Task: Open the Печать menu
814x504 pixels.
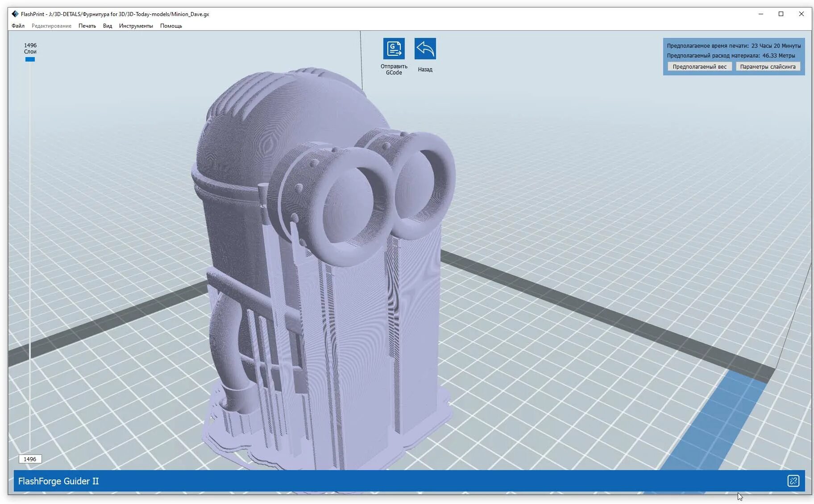Action: tap(87, 26)
